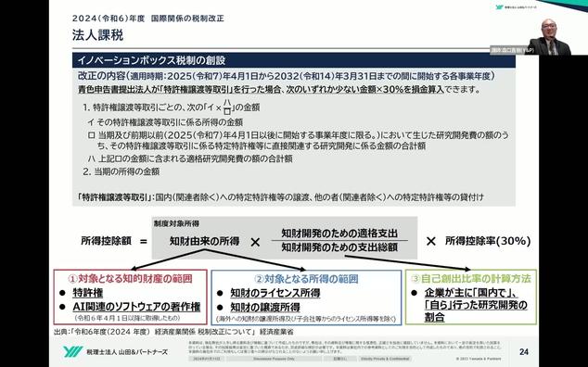588x367 pixels.
Task: Click the definition line 「特許権譲渡等取引」
Action: click(280, 197)
